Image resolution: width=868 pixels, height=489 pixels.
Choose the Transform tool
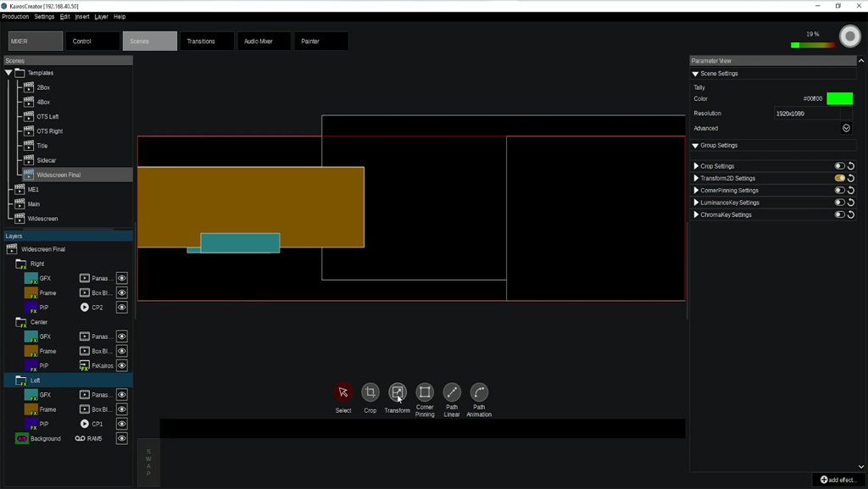(398, 392)
